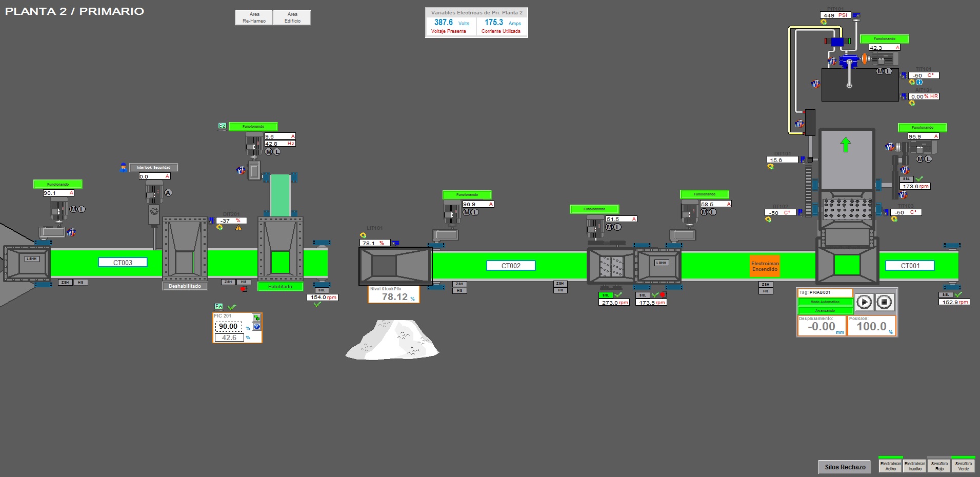
Task: Click the warning triangle under DIT201
Action: coord(238,227)
